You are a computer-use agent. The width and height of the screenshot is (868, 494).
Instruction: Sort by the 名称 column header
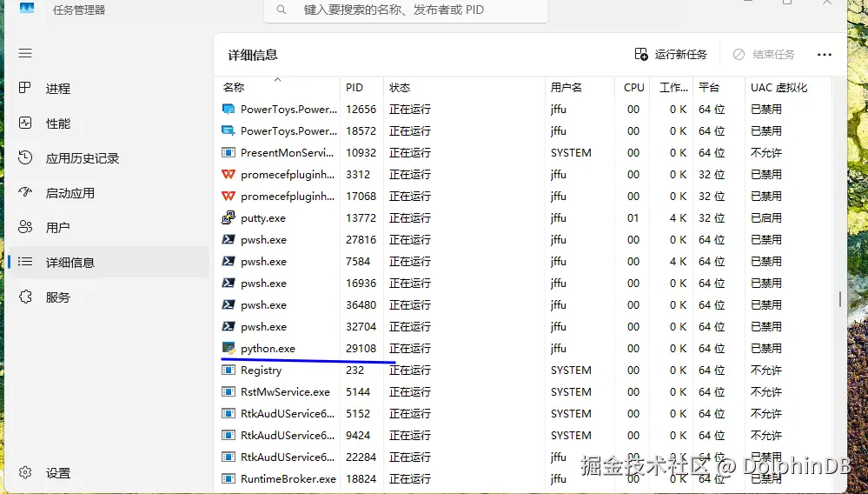[x=277, y=88]
